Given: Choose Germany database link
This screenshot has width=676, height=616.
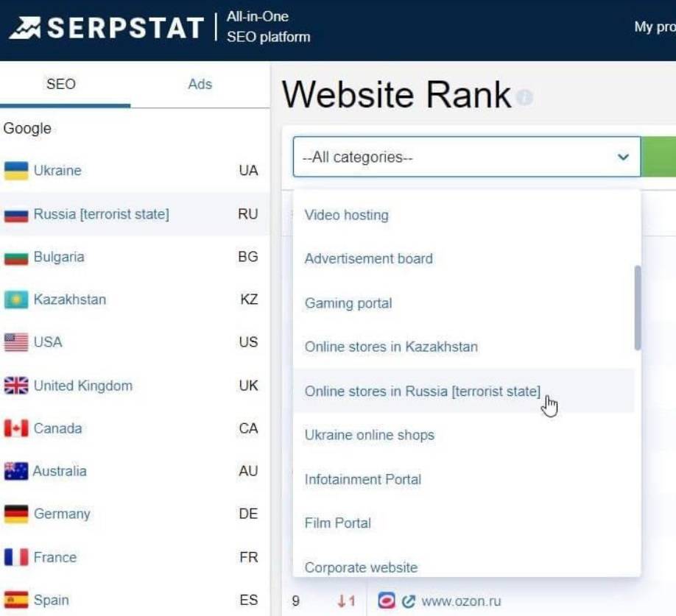Looking at the screenshot, I should point(62,514).
